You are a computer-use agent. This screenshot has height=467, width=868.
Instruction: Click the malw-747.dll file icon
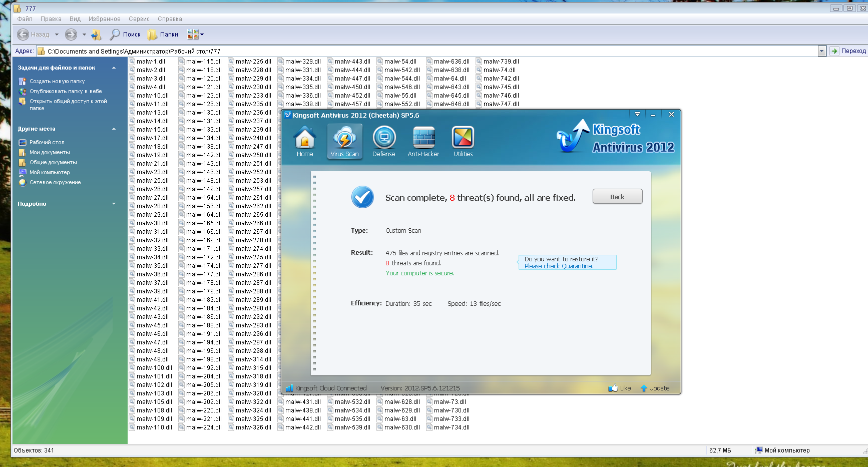point(479,104)
